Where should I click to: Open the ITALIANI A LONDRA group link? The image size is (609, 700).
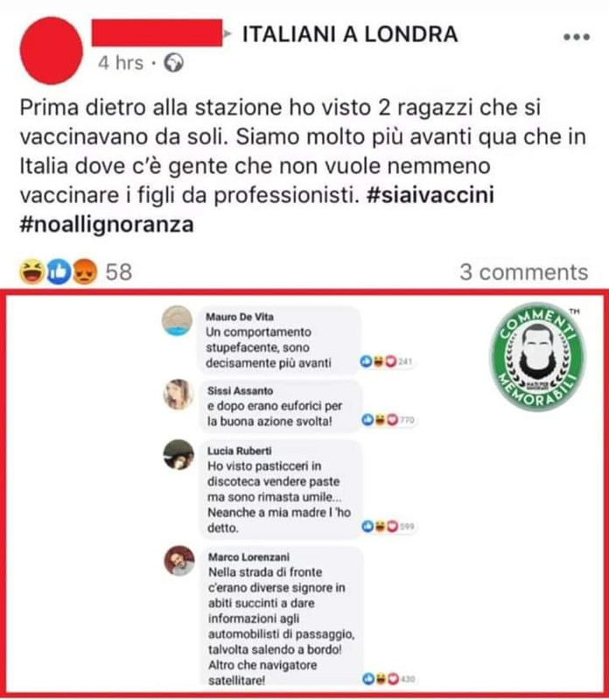tap(350, 35)
